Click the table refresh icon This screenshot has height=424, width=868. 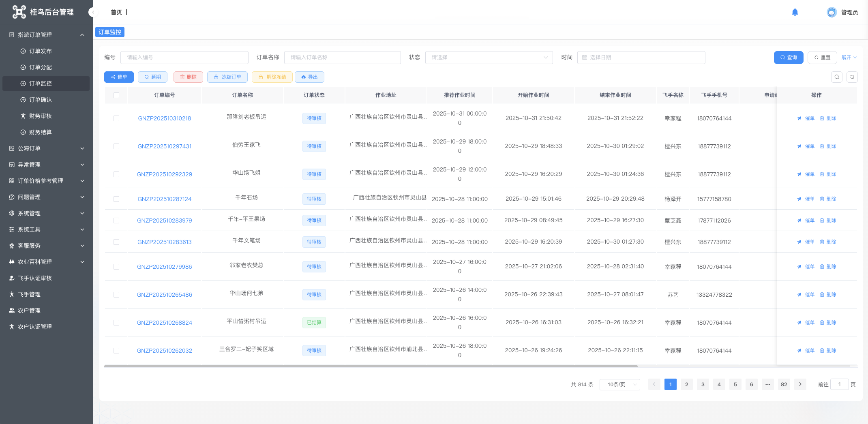pyautogui.click(x=852, y=77)
